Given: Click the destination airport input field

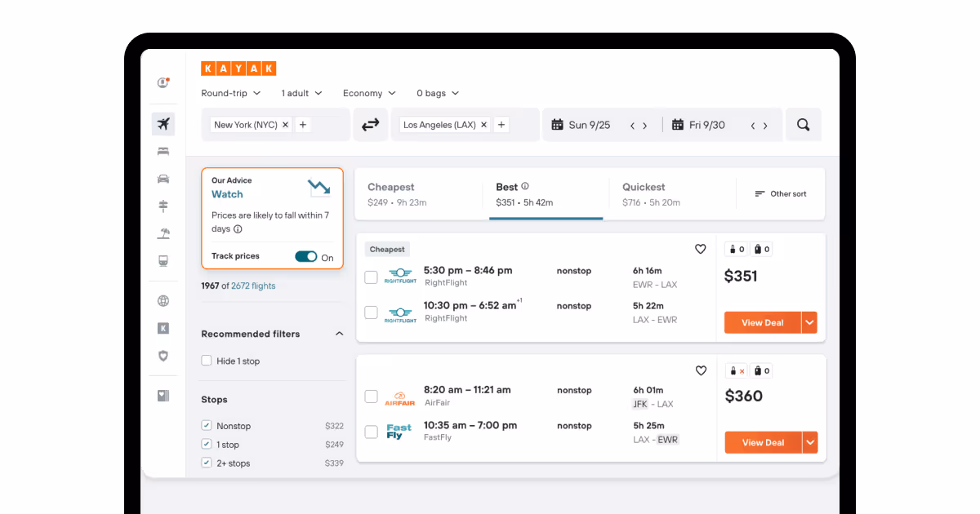Looking at the screenshot, I should 465,125.
